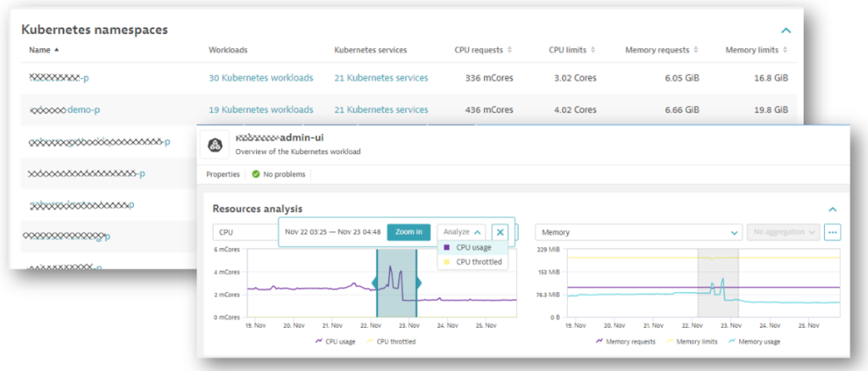868x371 pixels.
Task: Sort by CPU limits column arrows
Action: [593, 51]
